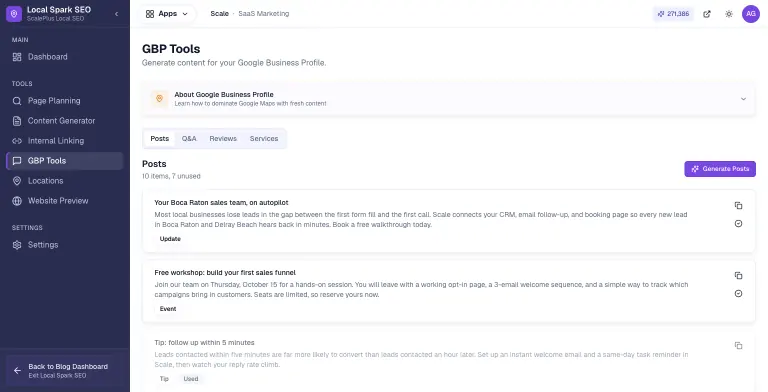Toggle light/dark theme sun icon

point(729,14)
